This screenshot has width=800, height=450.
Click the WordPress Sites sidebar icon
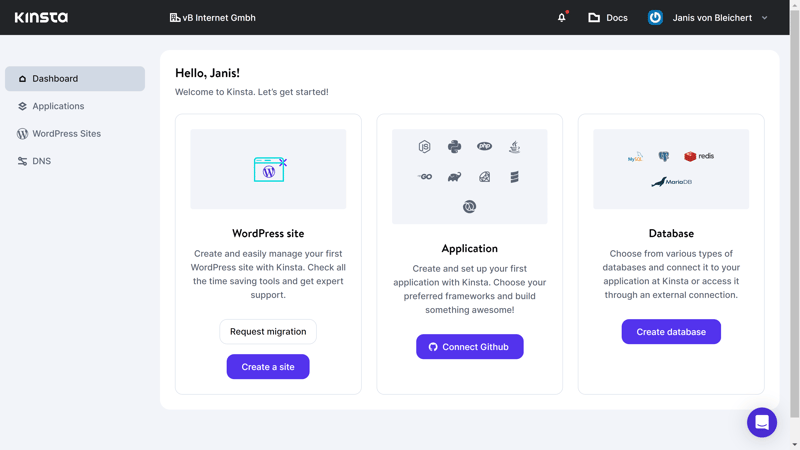point(22,134)
